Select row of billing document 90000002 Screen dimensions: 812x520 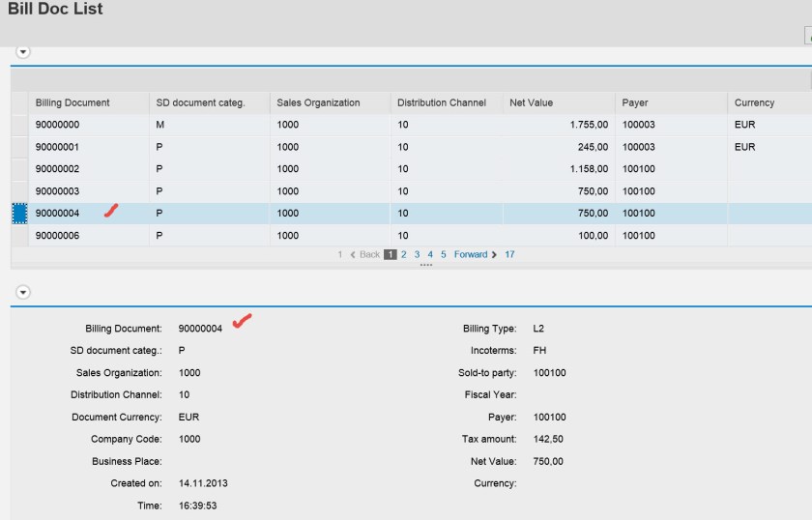click(19, 169)
